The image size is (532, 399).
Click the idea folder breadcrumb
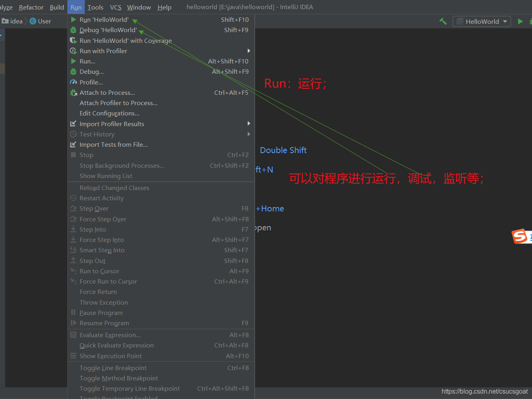(x=12, y=21)
